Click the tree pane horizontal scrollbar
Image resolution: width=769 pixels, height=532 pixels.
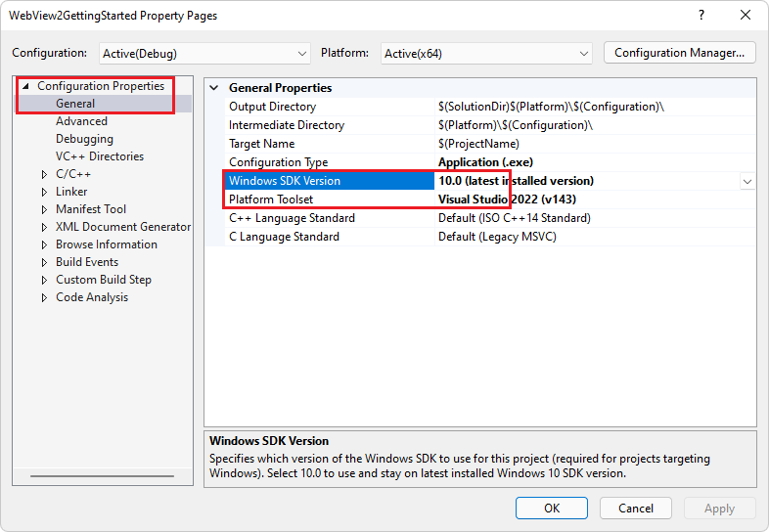click(102, 476)
